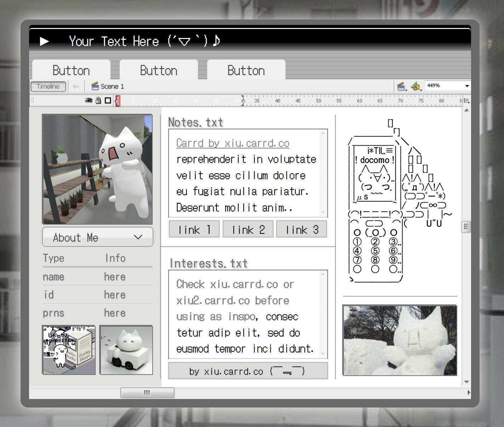
Task: Click the link 2 button
Action: 248,230
